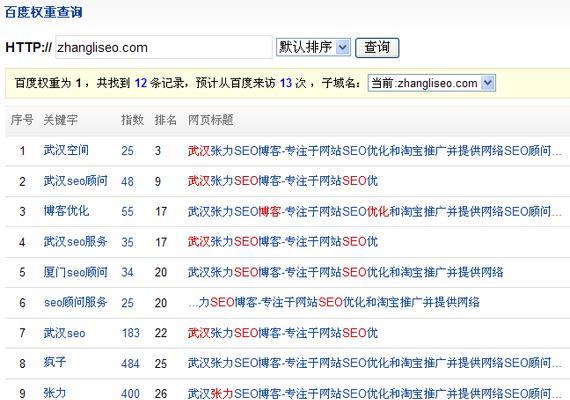This screenshot has height=400, width=570.
Task: Open page title link in 武汉空间 row
Action: pos(375,151)
